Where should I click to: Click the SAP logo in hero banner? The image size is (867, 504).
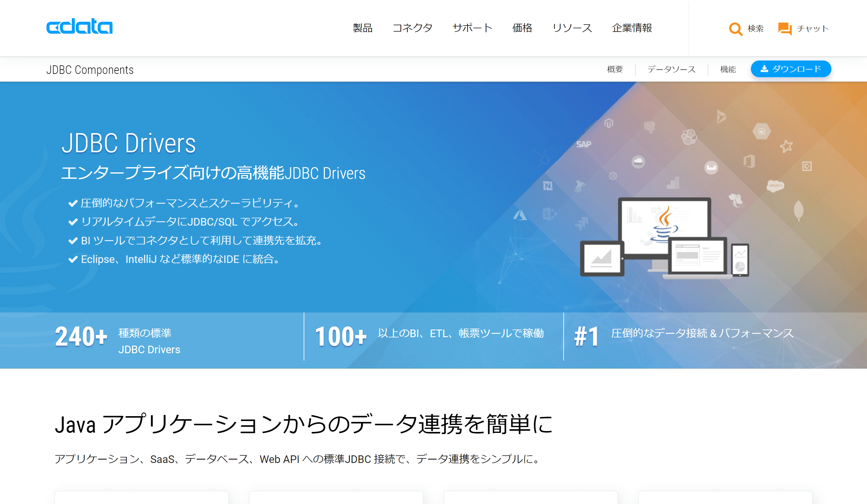tap(583, 144)
